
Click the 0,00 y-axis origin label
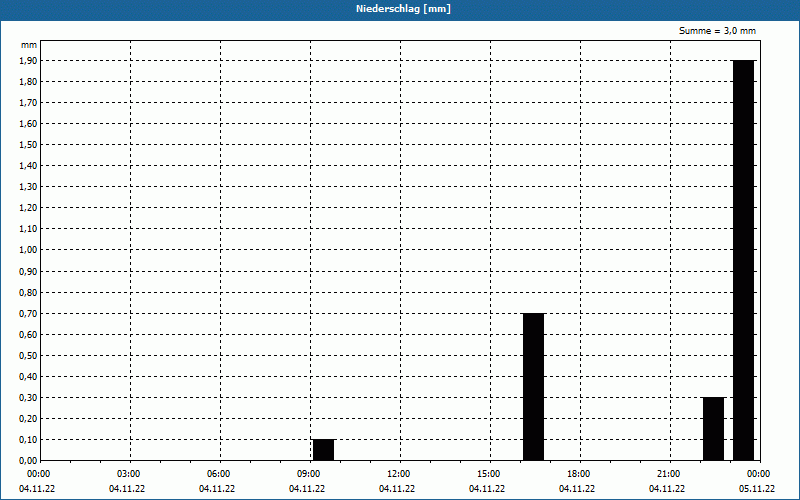(28, 461)
